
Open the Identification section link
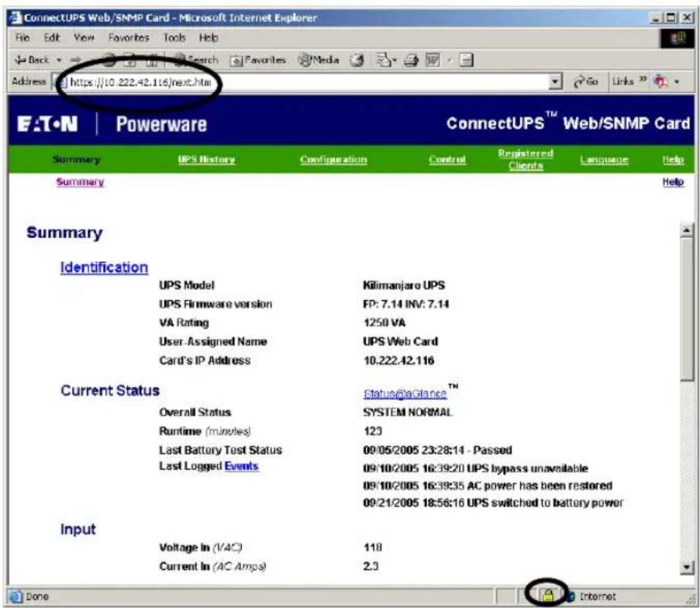click(x=104, y=268)
